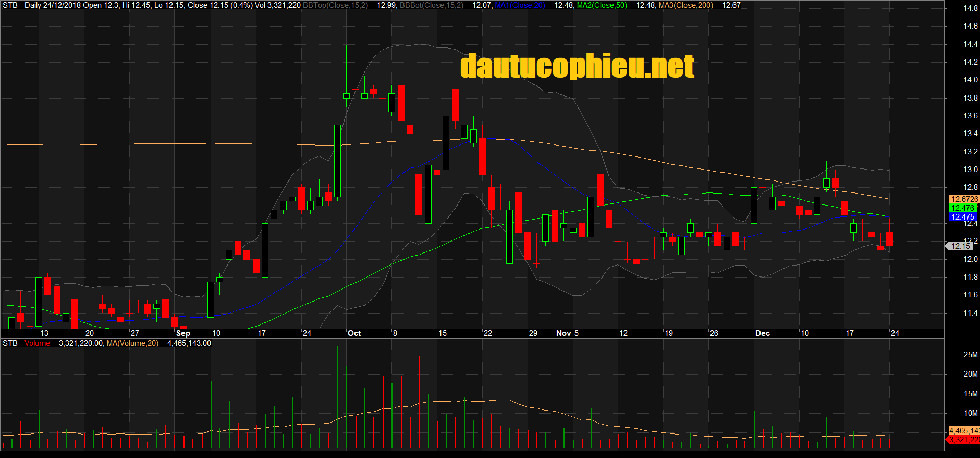Click the 14.0 level on price axis
Viewport: 980px width, 458px height.
coord(970,80)
